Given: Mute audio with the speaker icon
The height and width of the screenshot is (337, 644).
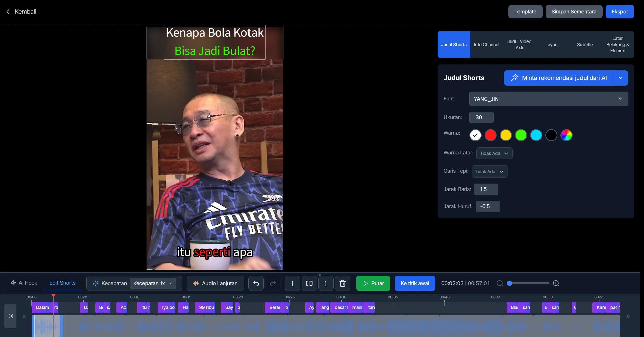Looking at the screenshot, I should (x=10, y=316).
